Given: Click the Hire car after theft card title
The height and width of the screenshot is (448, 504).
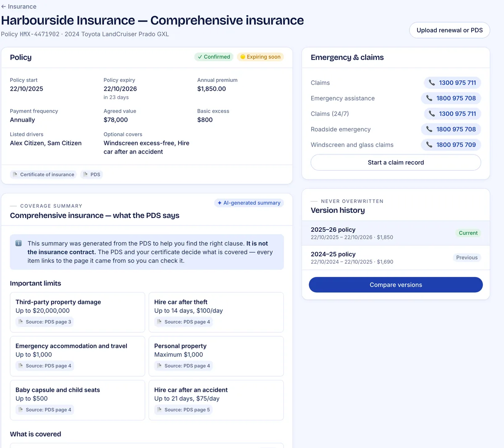Looking at the screenshot, I should coord(181,302).
